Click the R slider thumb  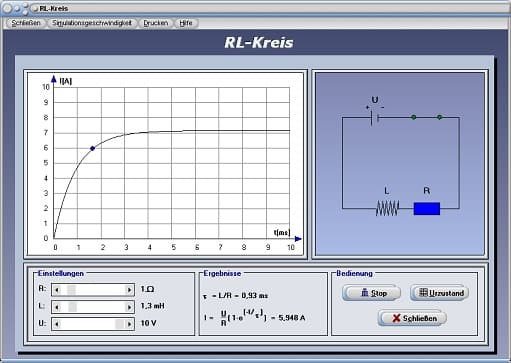click(x=71, y=290)
